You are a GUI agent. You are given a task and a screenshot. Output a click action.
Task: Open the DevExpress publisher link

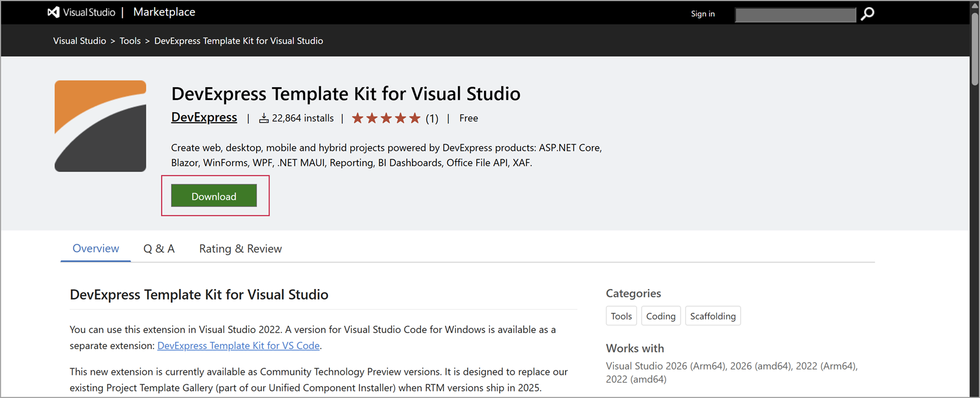pyautogui.click(x=204, y=117)
